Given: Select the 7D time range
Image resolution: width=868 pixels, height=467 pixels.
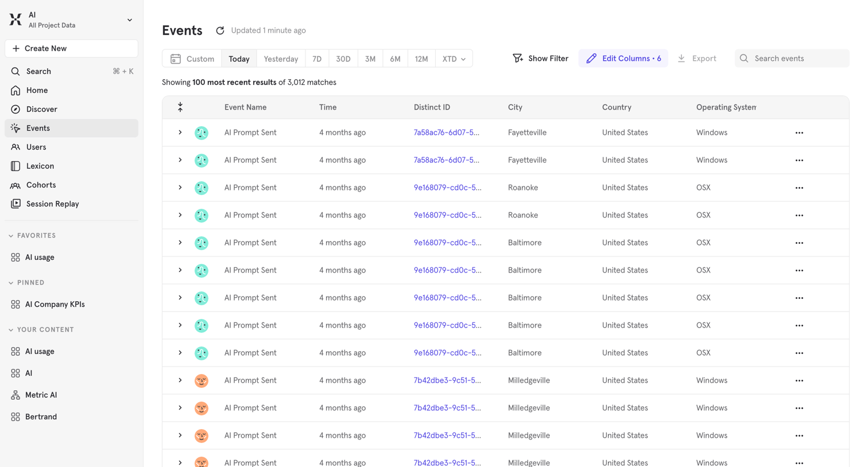Looking at the screenshot, I should click(x=317, y=59).
